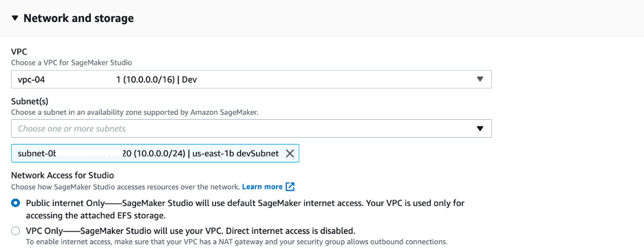The height and width of the screenshot is (252, 644).
Task: Click the 'Choose one or more subnets' field
Action: [251, 129]
